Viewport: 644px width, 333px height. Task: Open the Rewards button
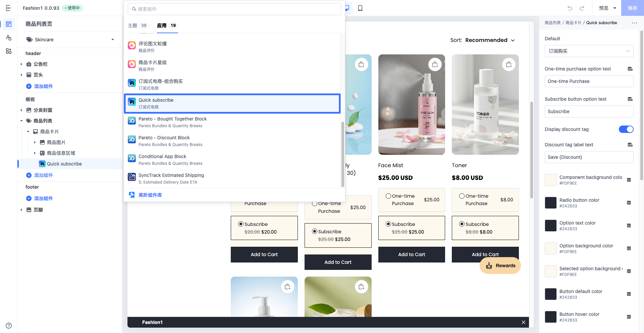click(500, 266)
